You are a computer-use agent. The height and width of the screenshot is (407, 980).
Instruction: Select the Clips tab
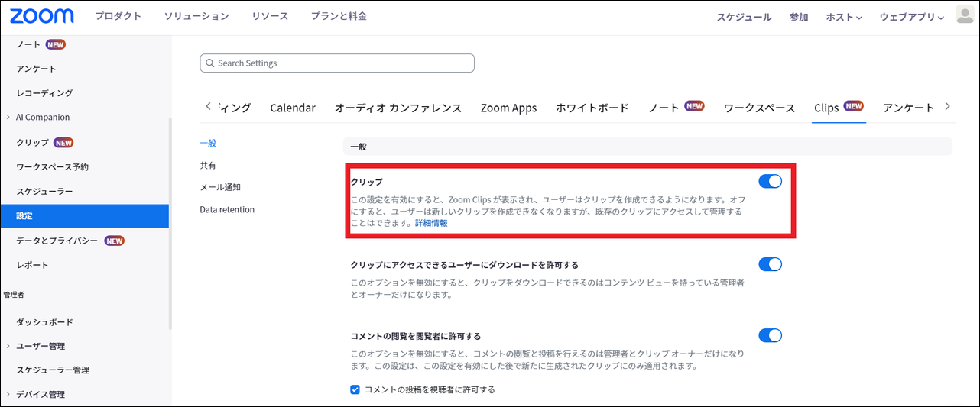[x=839, y=108]
